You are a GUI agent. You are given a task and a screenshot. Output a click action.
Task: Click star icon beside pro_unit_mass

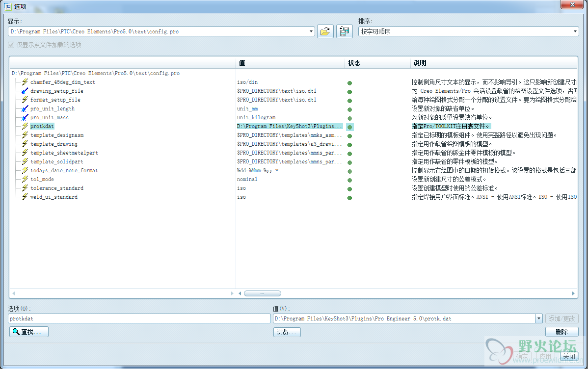[25, 117]
